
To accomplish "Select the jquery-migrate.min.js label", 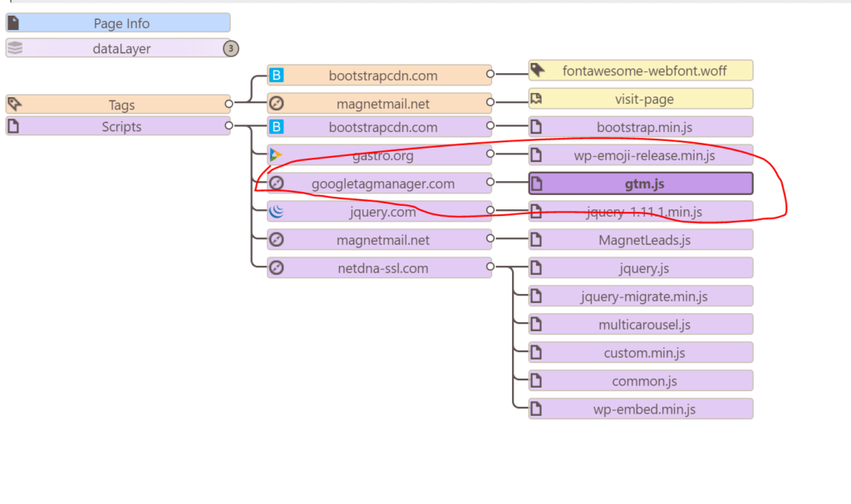I will [x=645, y=296].
